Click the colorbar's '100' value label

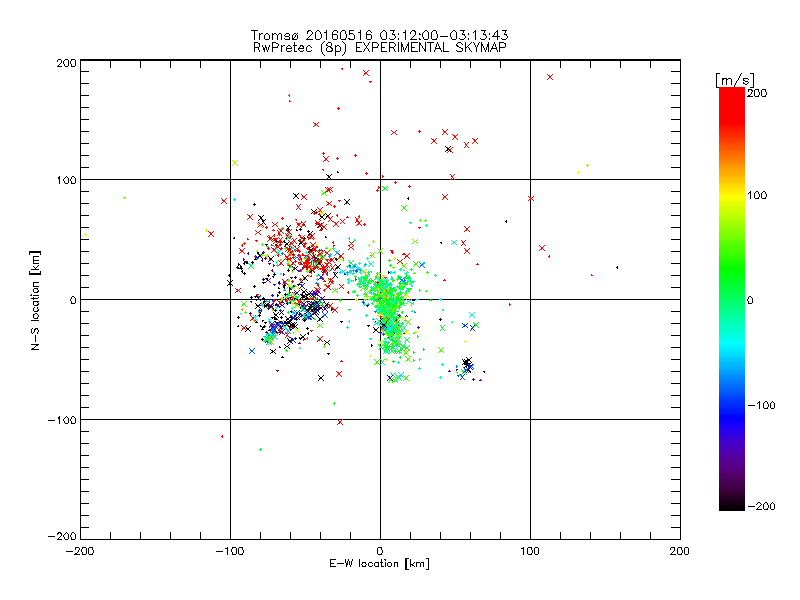[x=757, y=195]
